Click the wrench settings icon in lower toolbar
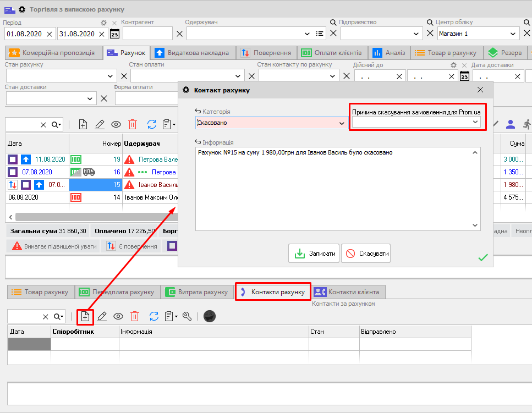Viewport: 532px width, 413px height. tap(187, 316)
